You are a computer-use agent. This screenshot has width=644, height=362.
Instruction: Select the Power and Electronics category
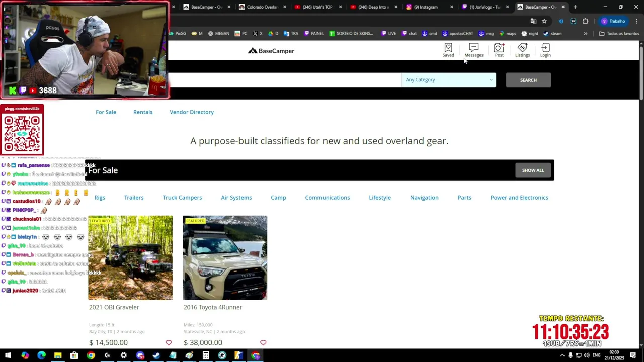coord(519,198)
